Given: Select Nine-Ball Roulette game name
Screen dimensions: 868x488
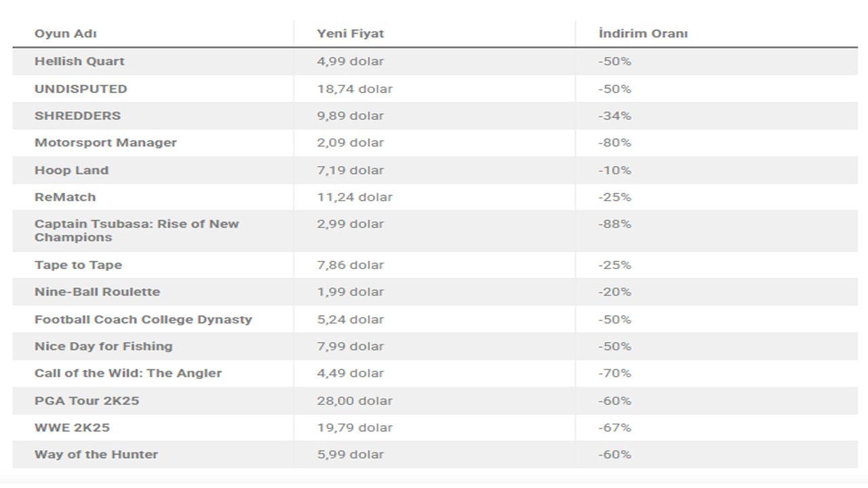Looking at the screenshot, I should (97, 291).
